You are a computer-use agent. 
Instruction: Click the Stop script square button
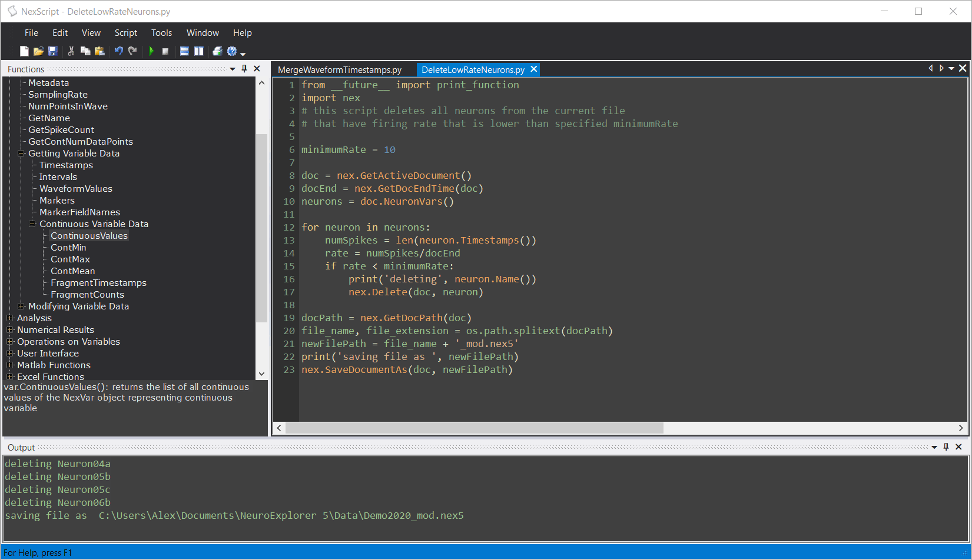coord(165,51)
